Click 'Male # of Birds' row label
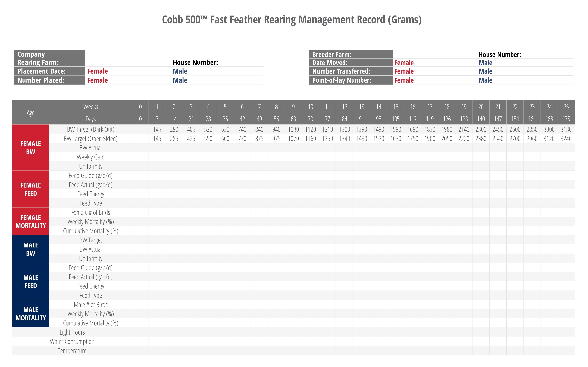Viewport: 588px width, 367px height. click(91, 305)
